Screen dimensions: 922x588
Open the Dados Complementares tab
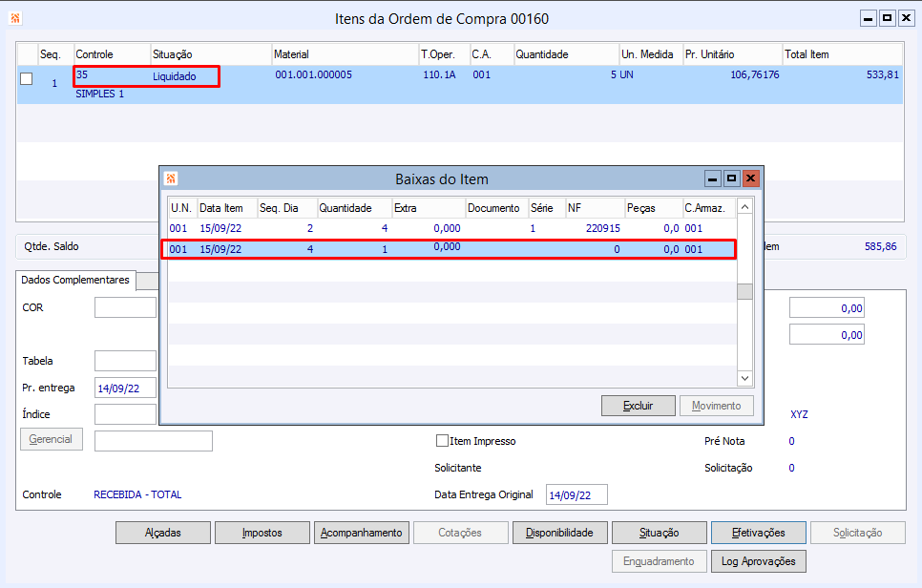[x=75, y=280]
